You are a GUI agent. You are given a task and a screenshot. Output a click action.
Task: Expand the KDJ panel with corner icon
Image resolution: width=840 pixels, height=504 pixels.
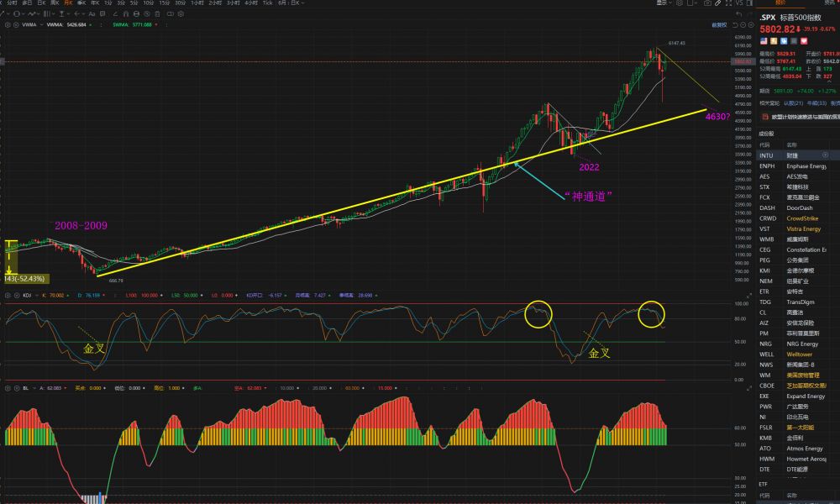pos(749,295)
